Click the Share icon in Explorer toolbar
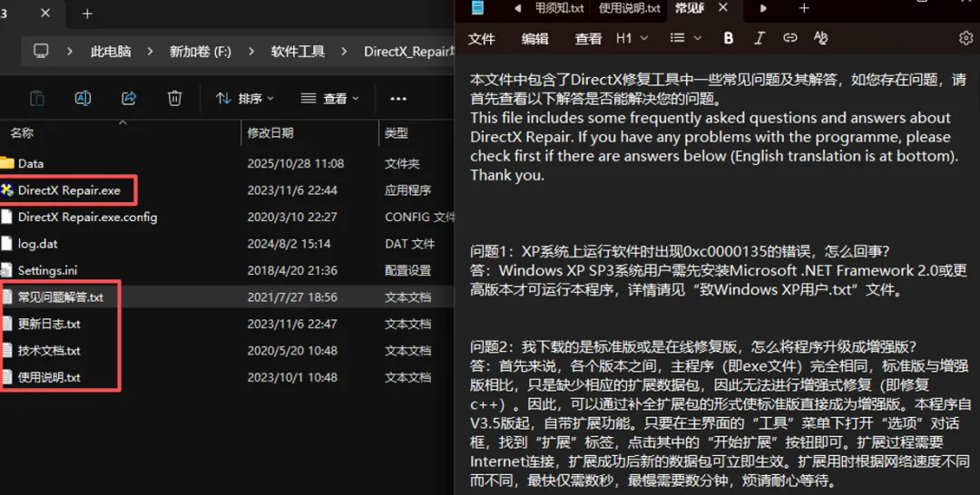Image resolution: width=980 pixels, height=495 pixels. pos(129,98)
